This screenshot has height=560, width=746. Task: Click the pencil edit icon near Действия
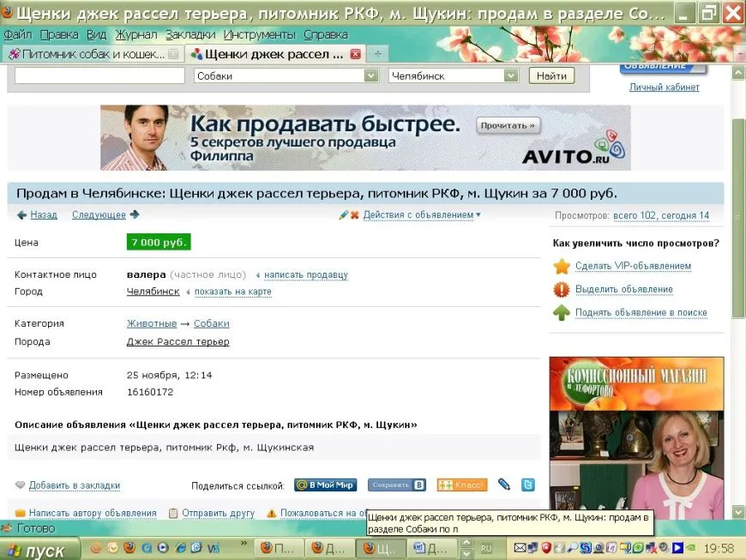pyautogui.click(x=343, y=215)
